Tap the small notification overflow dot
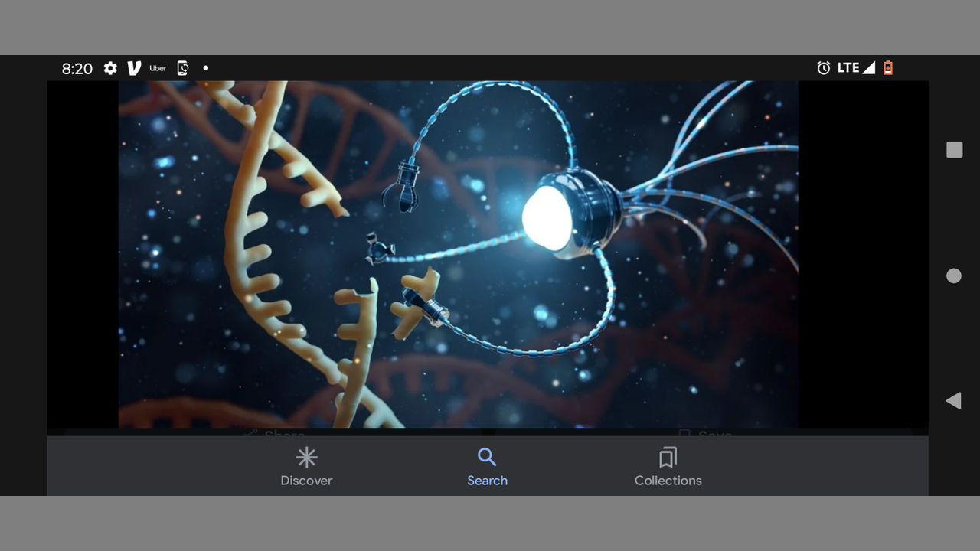980x551 pixels. 205,68
